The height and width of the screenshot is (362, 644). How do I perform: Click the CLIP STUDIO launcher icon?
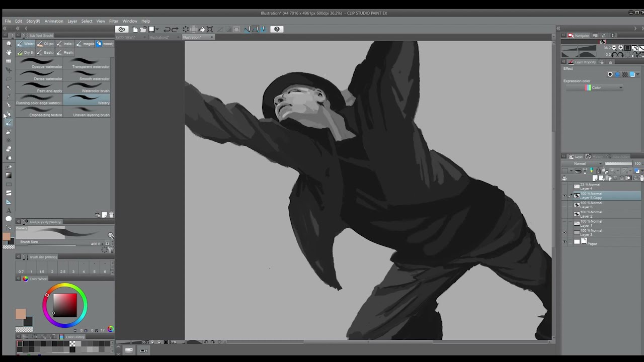pos(122,29)
